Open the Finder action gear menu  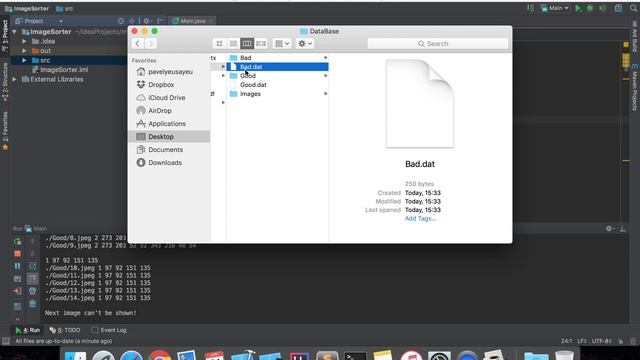[305, 44]
